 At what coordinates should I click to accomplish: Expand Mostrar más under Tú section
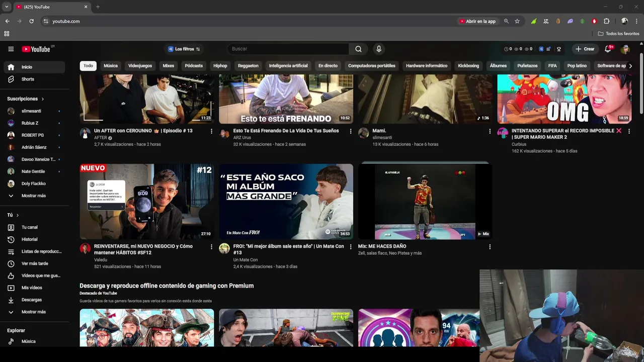point(33,312)
